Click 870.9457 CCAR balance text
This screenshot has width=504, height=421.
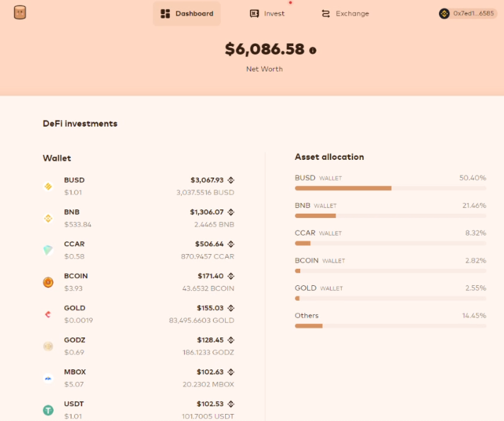[x=207, y=256]
